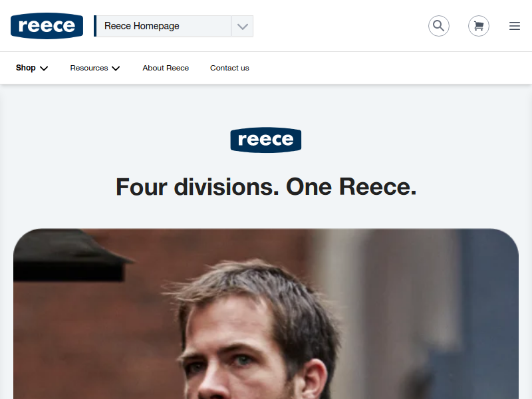Open the shopping cart icon
The height and width of the screenshot is (399, 532).
pyautogui.click(x=479, y=26)
